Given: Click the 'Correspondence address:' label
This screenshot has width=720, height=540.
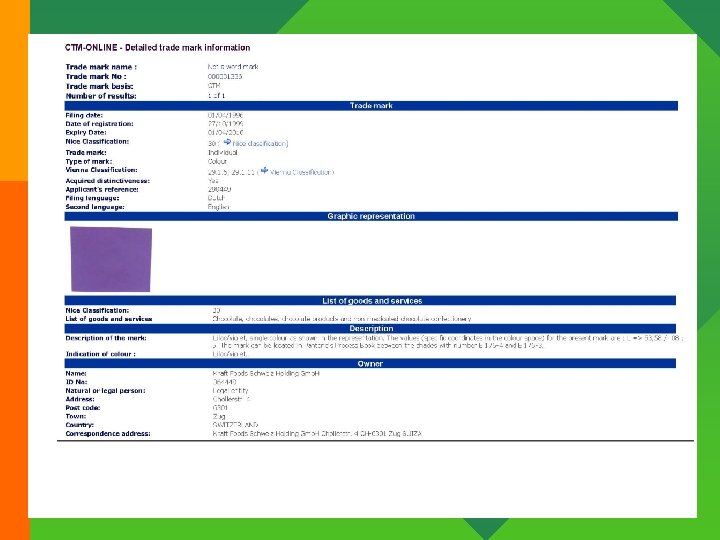Looking at the screenshot, I should [108, 433].
